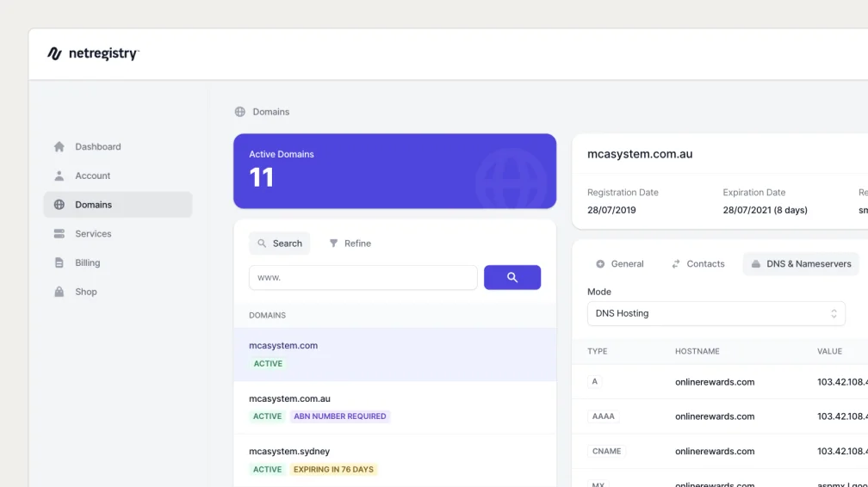868x487 pixels.
Task: Go to Services in the sidebar
Action: [118, 233]
